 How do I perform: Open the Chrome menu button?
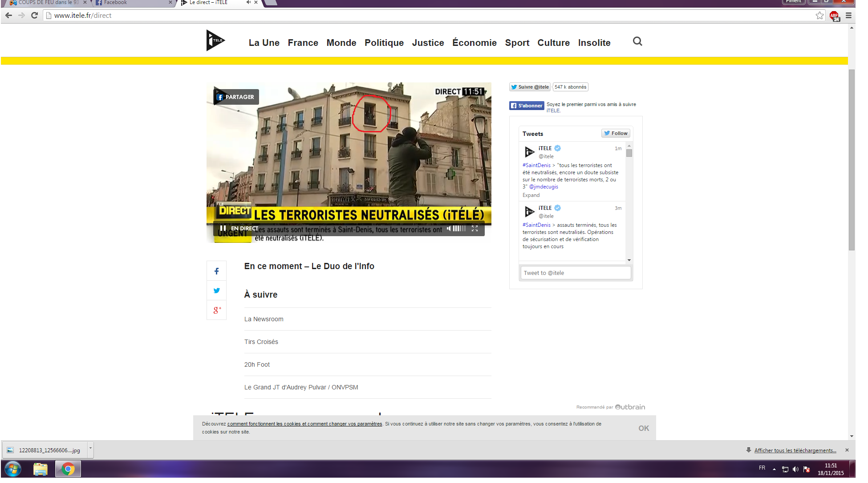848,16
